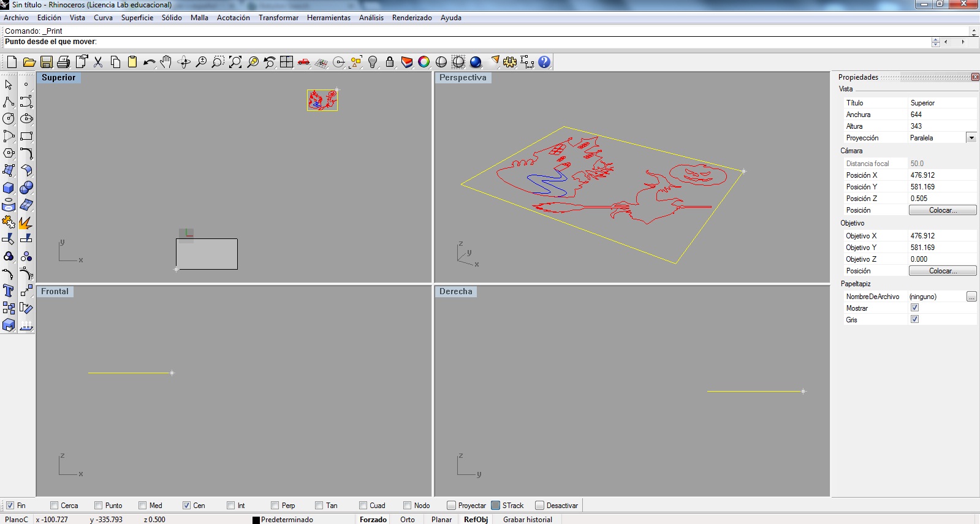The width and height of the screenshot is (980, 524).
Task: Click the Zoom window icon
Action: point(218,62)
